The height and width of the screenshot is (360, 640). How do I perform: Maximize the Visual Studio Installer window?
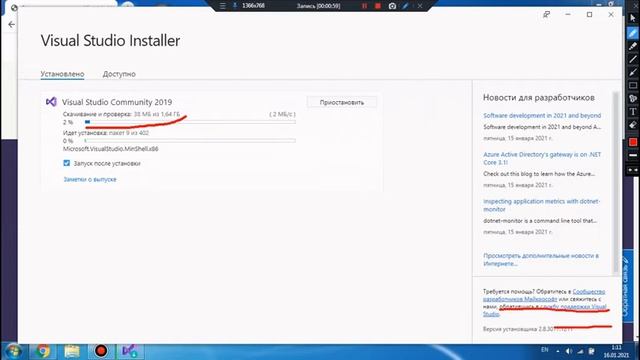[589, 15]
